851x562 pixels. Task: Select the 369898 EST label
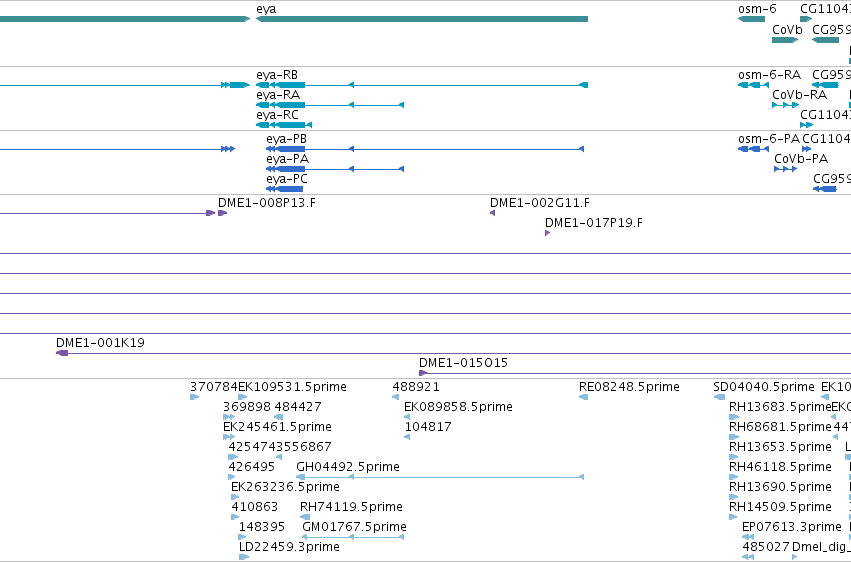pyautogui.click(x=246, y=407)
